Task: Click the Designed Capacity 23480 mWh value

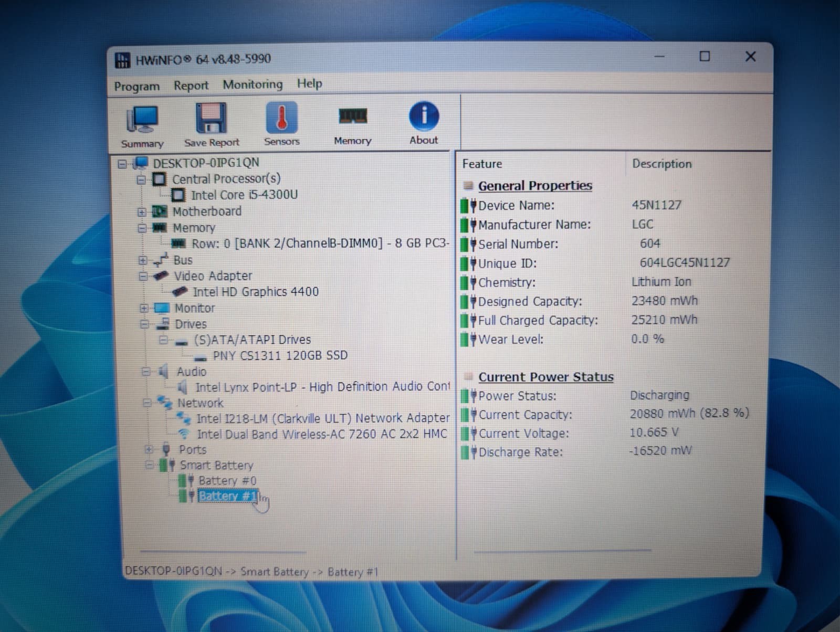Action: click(x=665, y=301)
